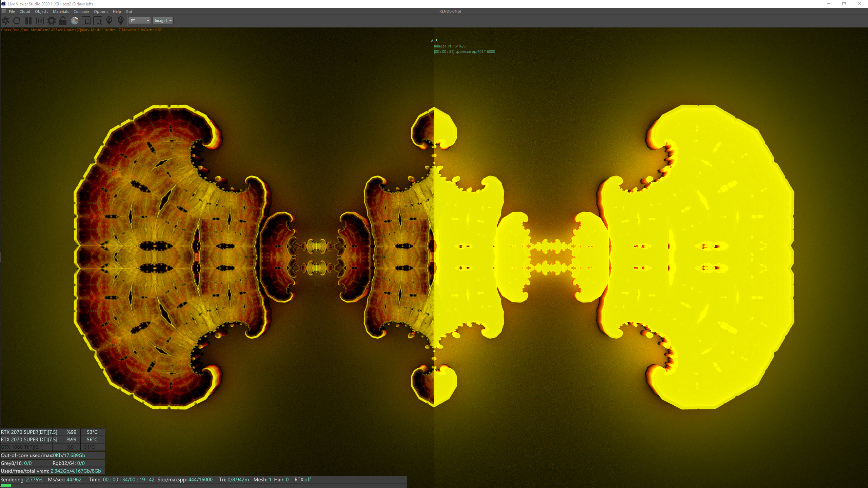Screen dimensions: 868x488
Task: Open the Cloud menu
Action: (25, 12)
